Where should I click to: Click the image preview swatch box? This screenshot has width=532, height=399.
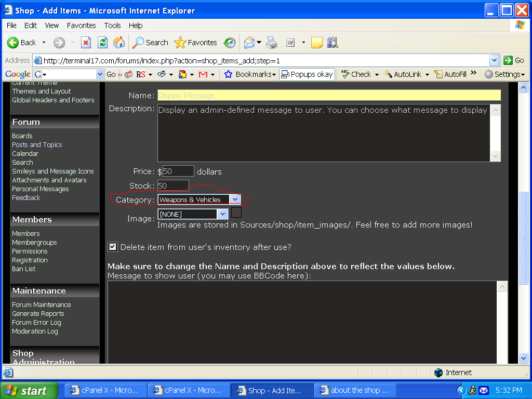[236, 212]
